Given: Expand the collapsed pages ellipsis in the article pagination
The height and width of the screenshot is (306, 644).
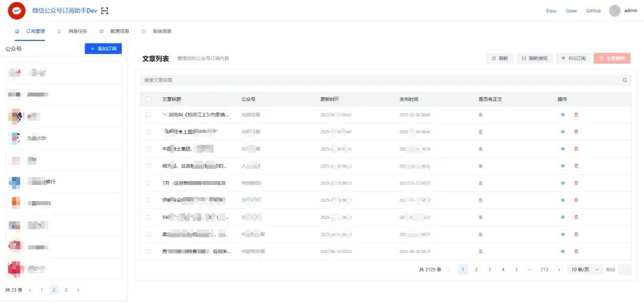Looking at the screenshot, I should 530,270.
